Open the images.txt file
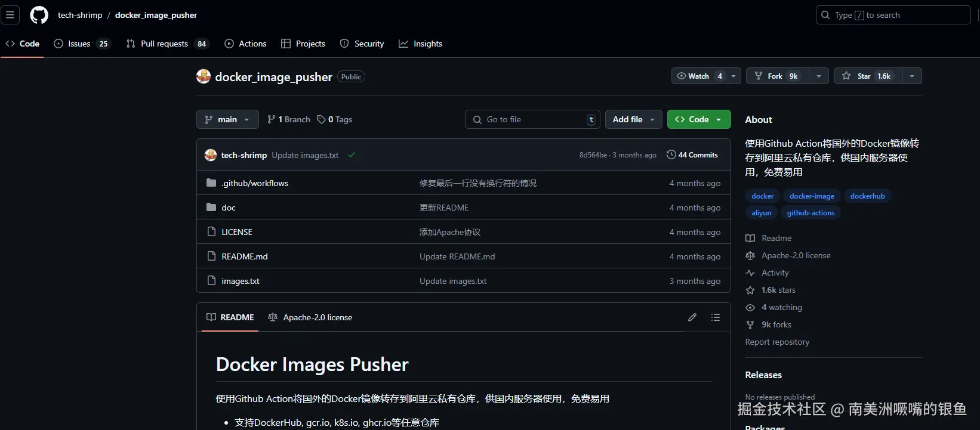Screen dimensions: 980x430 [x=241, y=281]
